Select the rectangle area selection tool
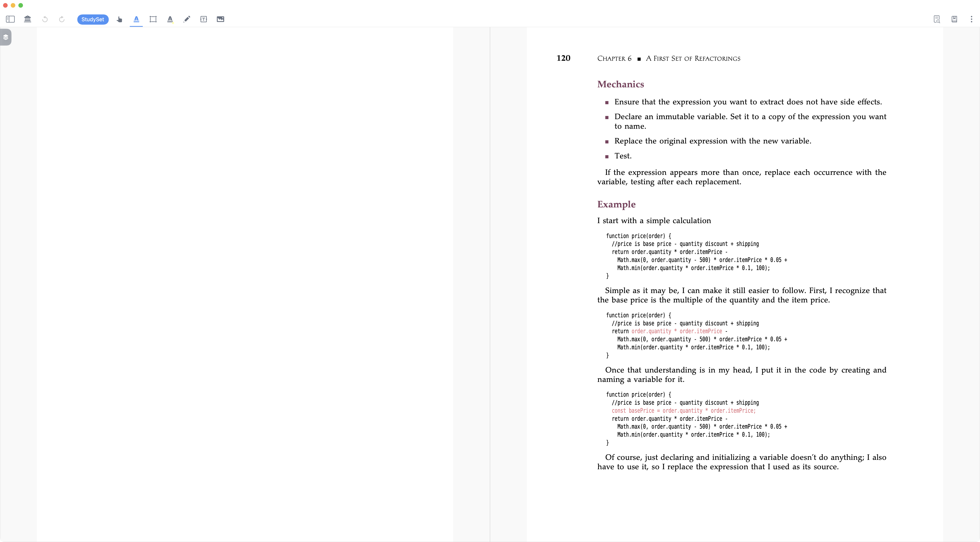The image size is (980, 542). (x=153, y=19)
